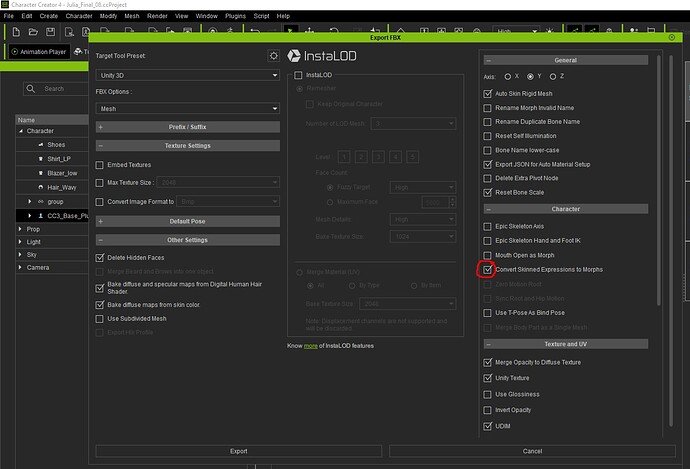Open the Create menu

point(49,16)
